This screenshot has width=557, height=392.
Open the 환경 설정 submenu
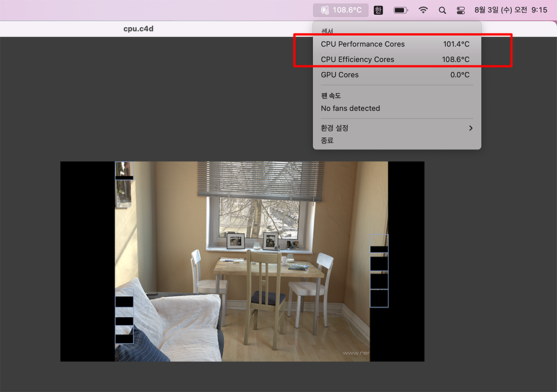pos(397,128)
